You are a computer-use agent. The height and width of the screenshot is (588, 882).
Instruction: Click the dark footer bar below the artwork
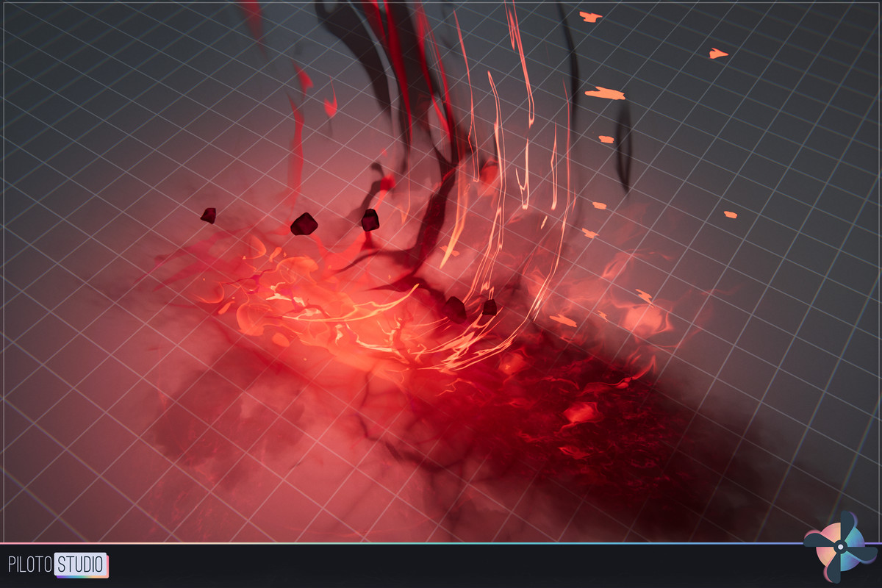click(x=441, y=566)
